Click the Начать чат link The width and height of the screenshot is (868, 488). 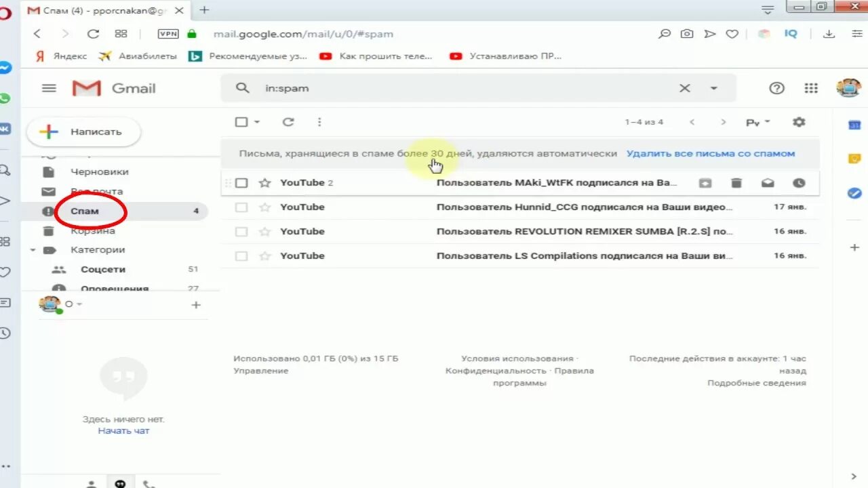123,430
